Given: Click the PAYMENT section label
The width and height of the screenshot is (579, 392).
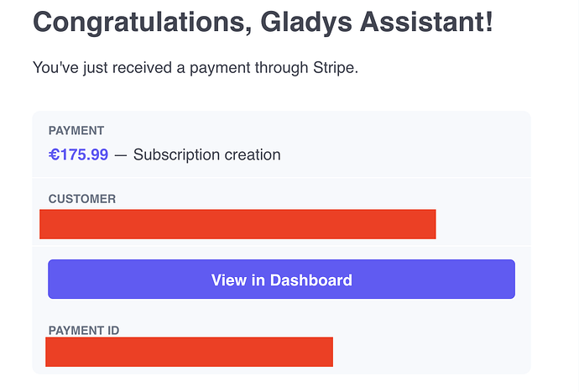Looking at the screenshot, I should 76,131.
